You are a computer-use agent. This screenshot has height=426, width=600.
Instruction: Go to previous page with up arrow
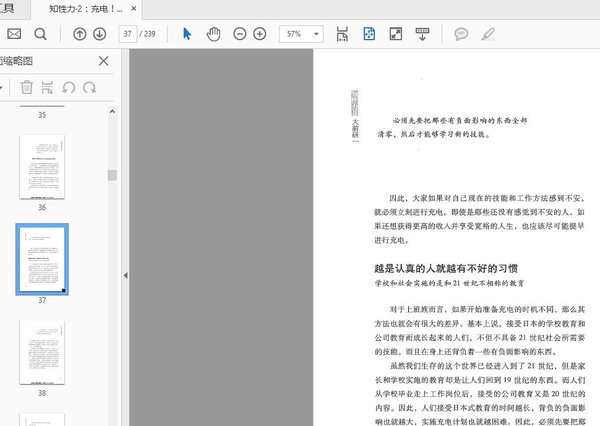[80, 34]
